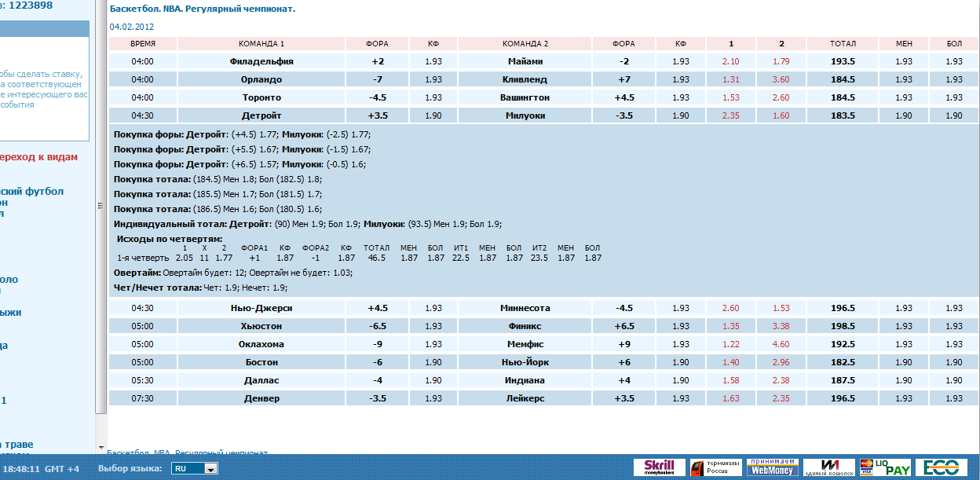Choose win odds 2.38 for Индиана
This screenshot has height=480, width=980.
coord(781,380)
